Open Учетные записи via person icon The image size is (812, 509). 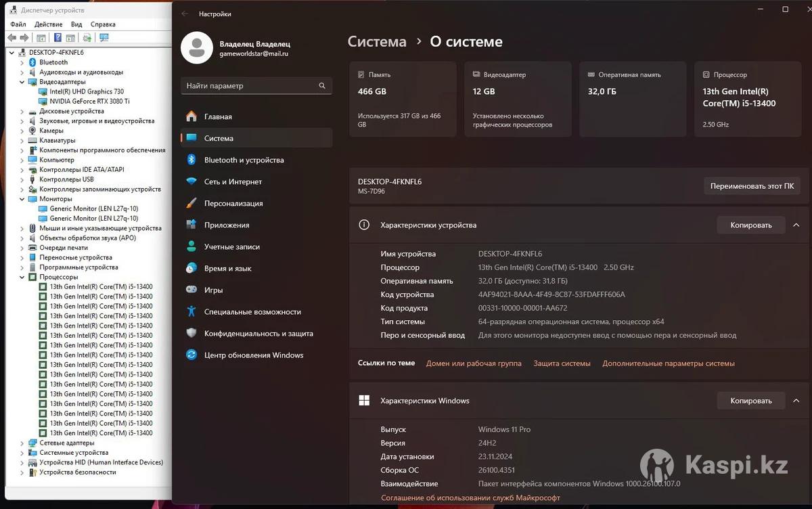pos(191,246)
